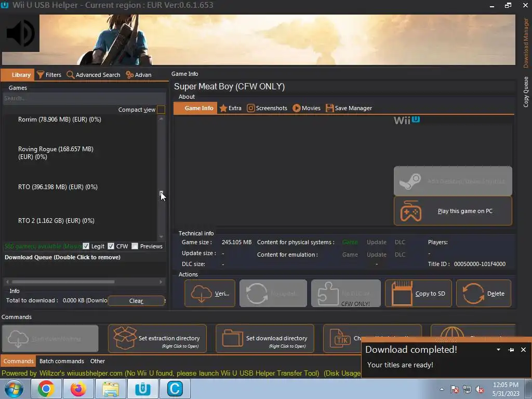The width and height of the screenshot is (532, 399).
Task: Select RTO 2 (1.162 GB) entry
Action: (56, 220)
